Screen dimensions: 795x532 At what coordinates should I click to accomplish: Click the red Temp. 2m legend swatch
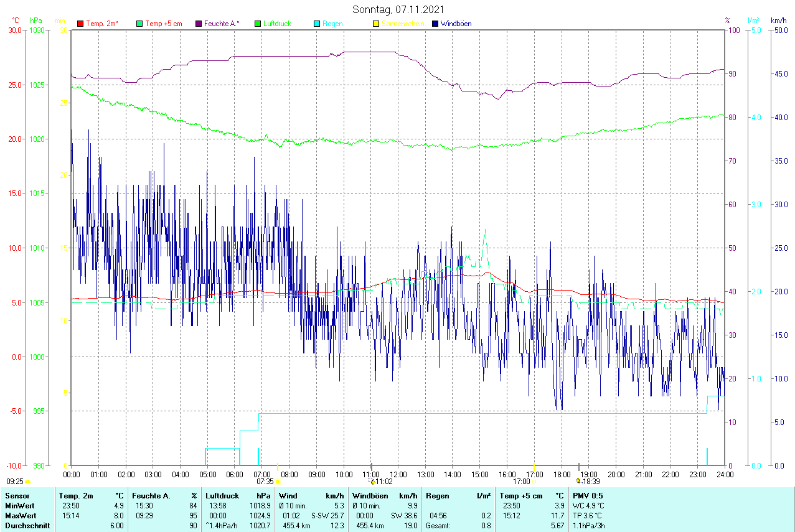tap(80, 24)
